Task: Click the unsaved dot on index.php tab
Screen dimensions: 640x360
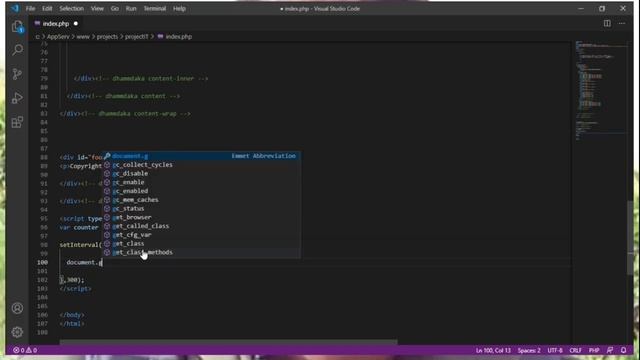Action: tap(76, 24)
